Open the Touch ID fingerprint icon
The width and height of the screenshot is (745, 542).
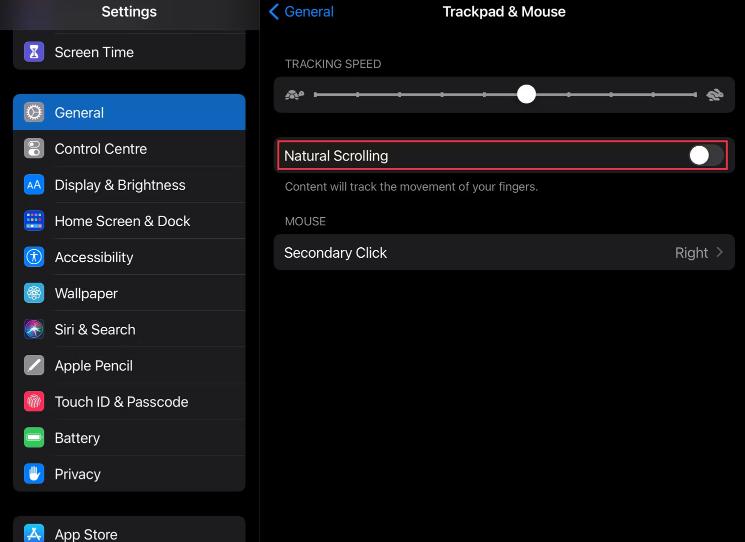point(34,401)
